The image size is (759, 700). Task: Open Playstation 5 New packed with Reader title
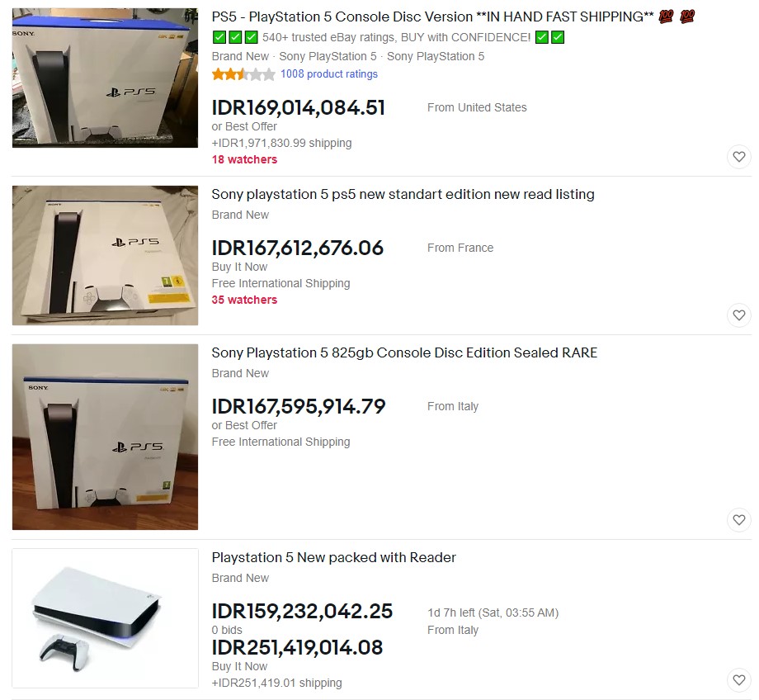click(333, 557)
